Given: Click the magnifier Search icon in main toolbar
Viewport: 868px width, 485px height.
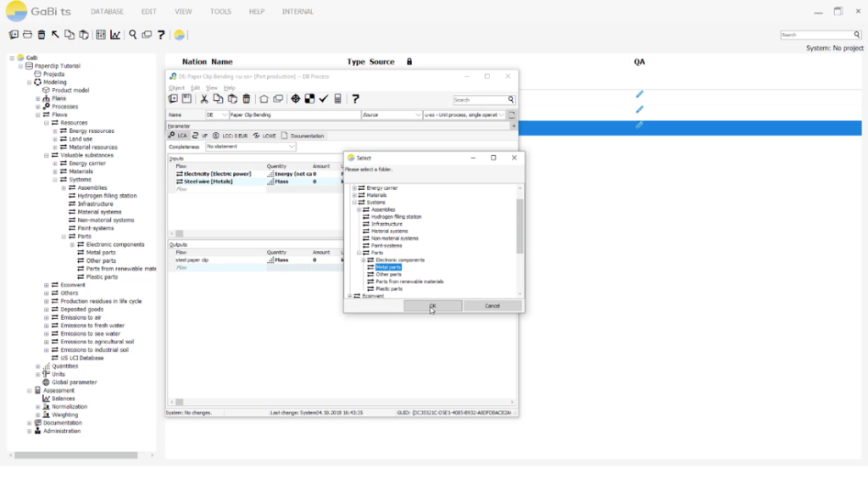Looking at the screenshot, I should [x=133, y=35].
